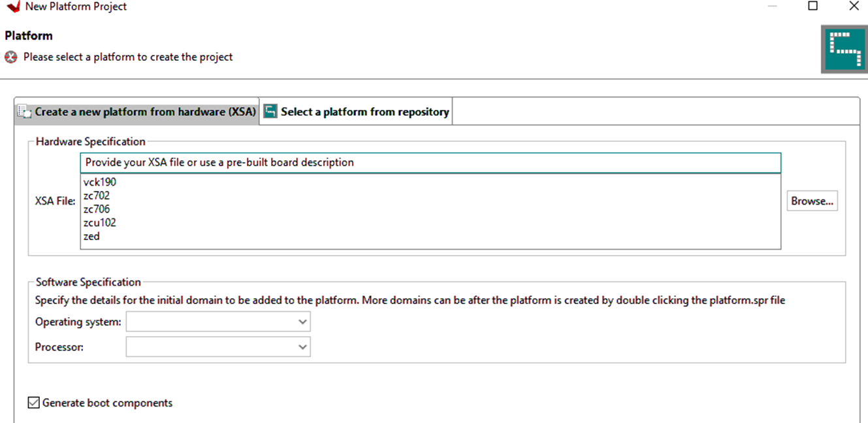
Task: Select zc702 board from list
Action: click(x=97, y=196)
